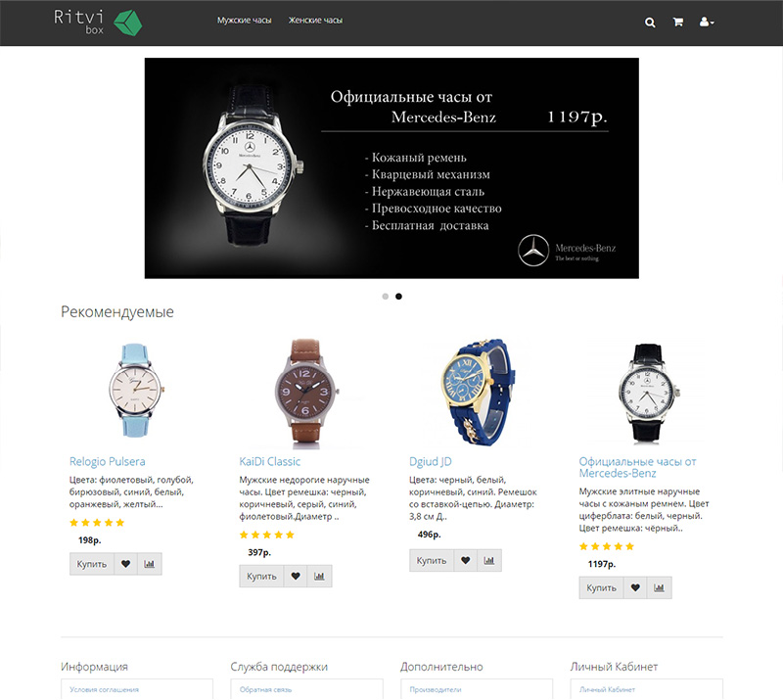
Task: Select the second carousel slide dot
Action: 398,297
